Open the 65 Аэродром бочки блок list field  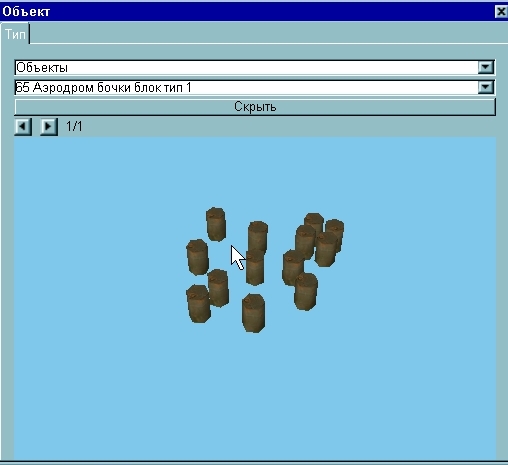(254, 88)
